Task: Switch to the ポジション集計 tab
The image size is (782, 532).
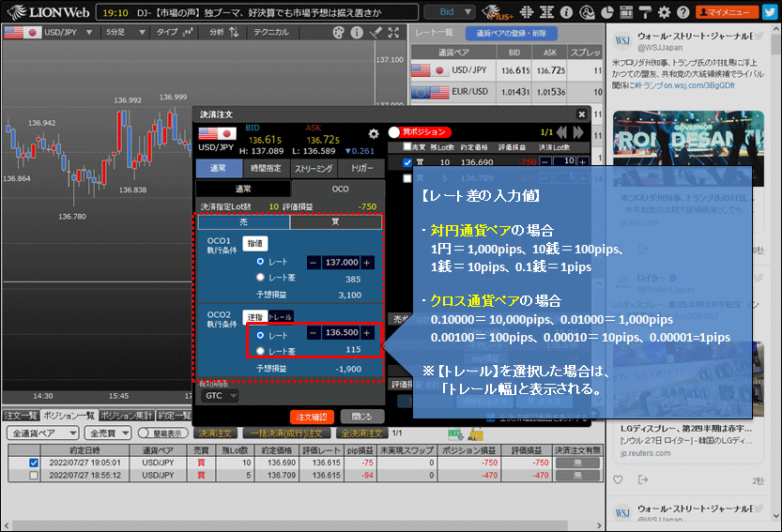Action: 126,416
